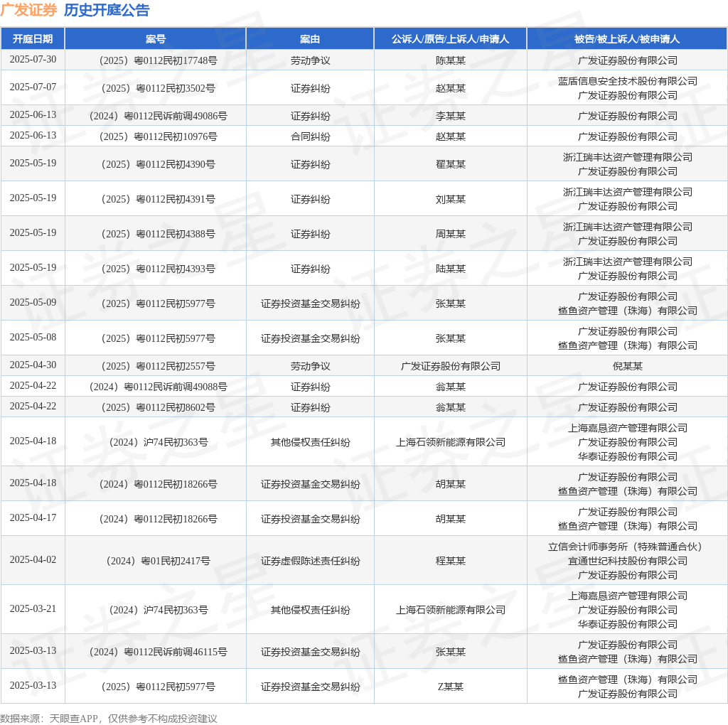Click the 被告/被上诉人/被申请人 column header
The image size is (728, 725).
627,39
